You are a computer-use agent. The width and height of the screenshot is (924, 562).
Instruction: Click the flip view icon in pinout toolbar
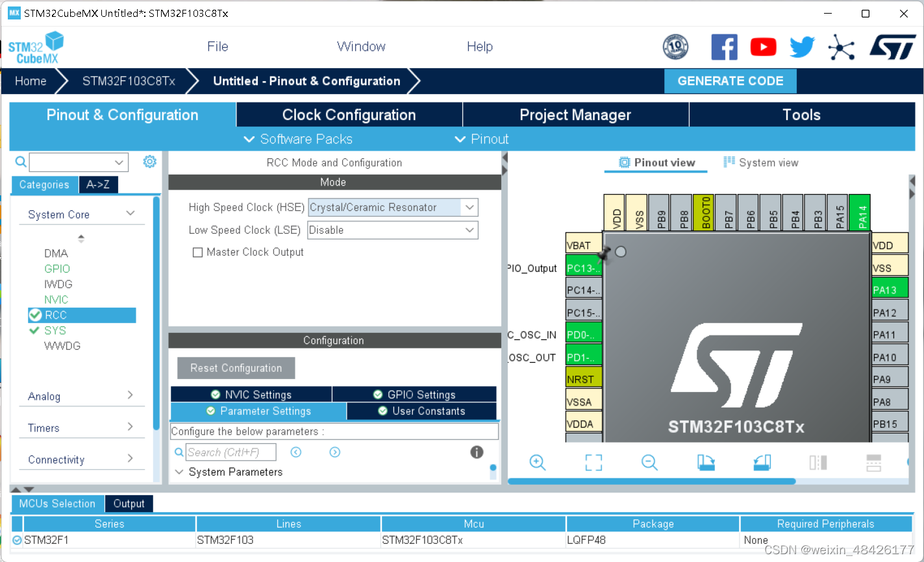(818, 462)
